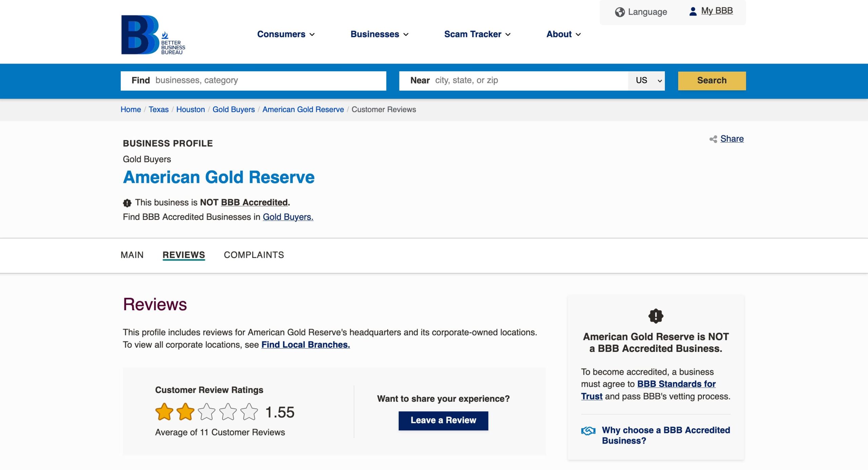
Task: Open the About dropdown menu
Action: [x=564, y=34]
